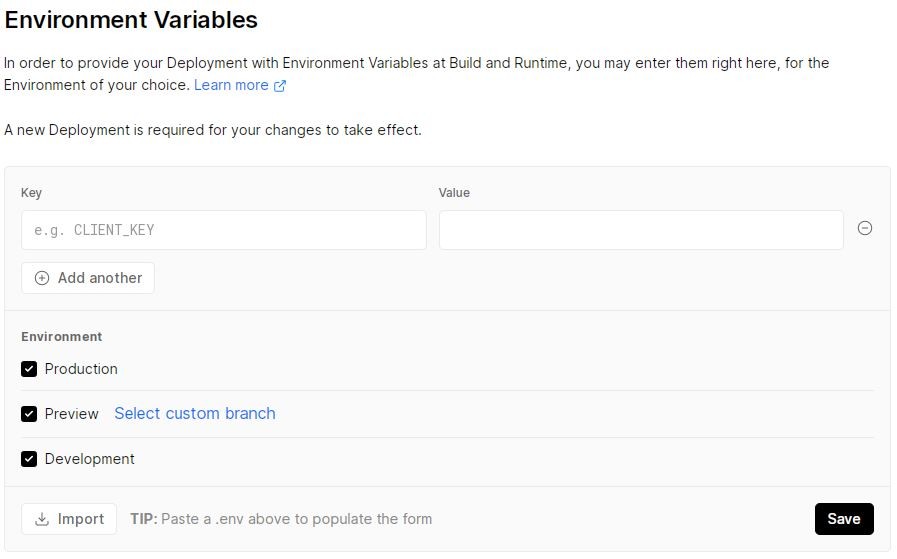
Task: Open the Select custom branch option
Action: [194, 413]
